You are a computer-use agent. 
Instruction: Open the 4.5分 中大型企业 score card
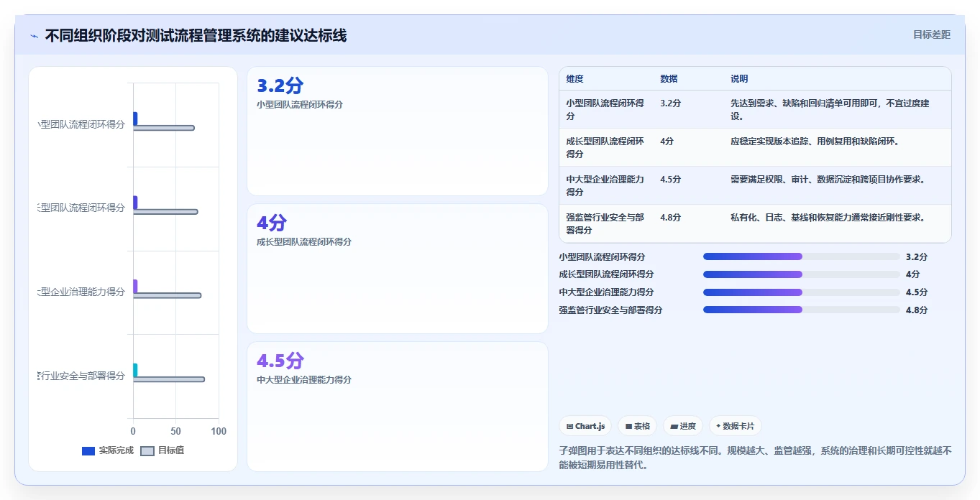[x=398, y=407]
